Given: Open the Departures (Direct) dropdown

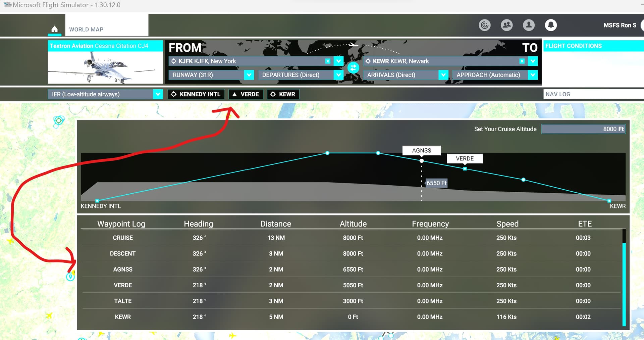Looking at the screenshot, I should (x=301, y=75).
